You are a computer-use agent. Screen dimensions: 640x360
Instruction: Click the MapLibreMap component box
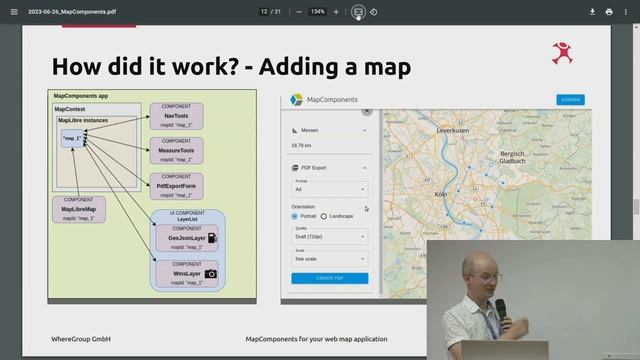coord(79,209)
